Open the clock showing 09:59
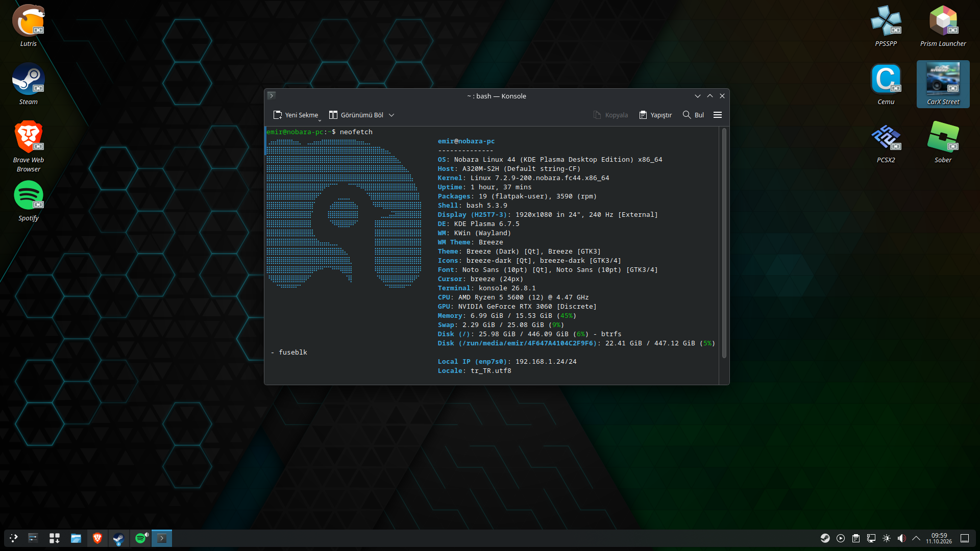The image size is (980, 551). coord(939,538)
